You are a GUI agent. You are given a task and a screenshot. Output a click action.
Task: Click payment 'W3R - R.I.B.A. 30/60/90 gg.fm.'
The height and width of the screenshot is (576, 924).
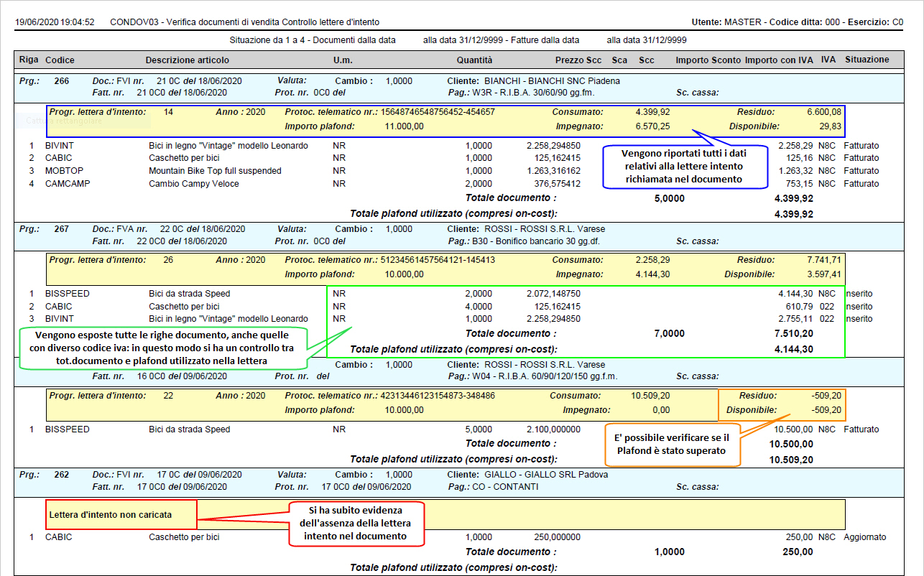[x=532, y=93]
